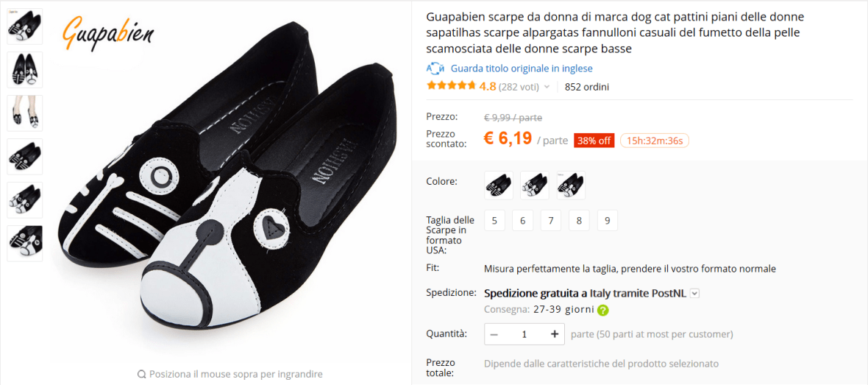This screenshot has height=385, width=868.
Task: Choose shoe size 9
Action: click(608, 220)
